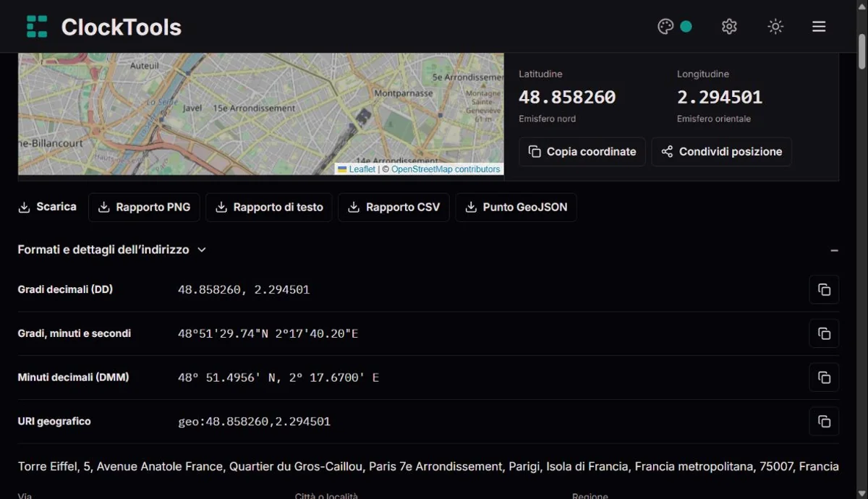Open settings via gear icon
This screenshot has height=499, width=868.
tap(729, 27)
